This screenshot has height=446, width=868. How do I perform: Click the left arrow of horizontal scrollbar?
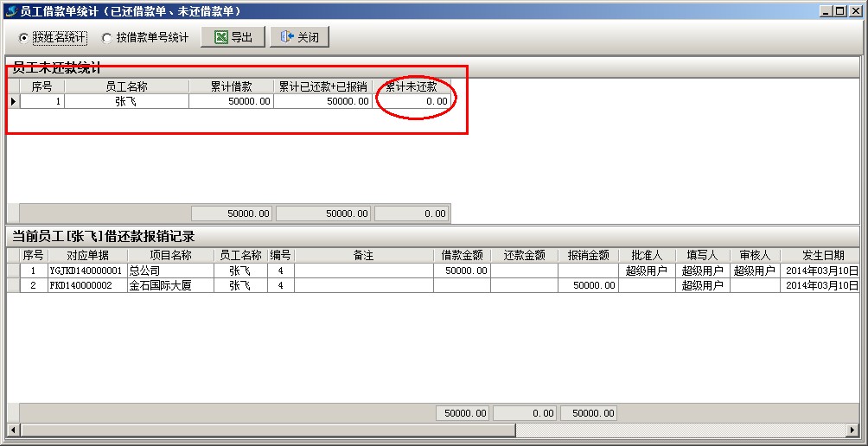(x=12, y=430)
